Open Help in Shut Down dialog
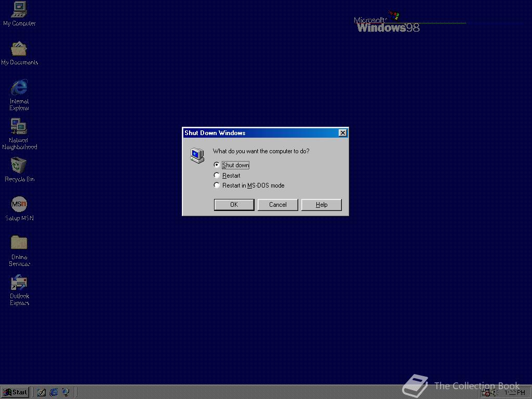Viewport: 532px width, 399px height. click(x=321, y=205)
